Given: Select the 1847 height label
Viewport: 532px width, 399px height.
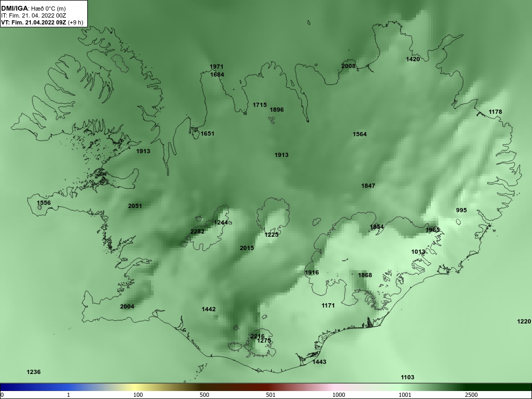Looking at the screenshot, I should click(368, 186).
